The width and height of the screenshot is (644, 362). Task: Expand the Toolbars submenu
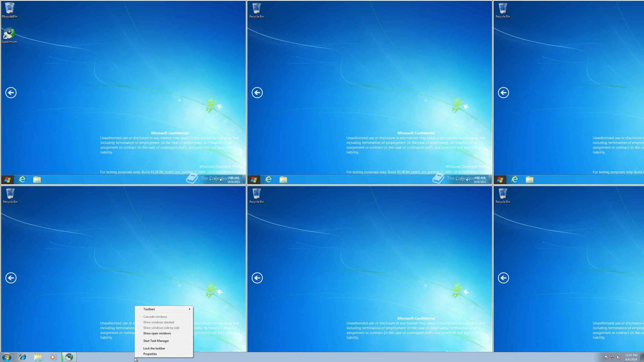[x=149, y=309]
